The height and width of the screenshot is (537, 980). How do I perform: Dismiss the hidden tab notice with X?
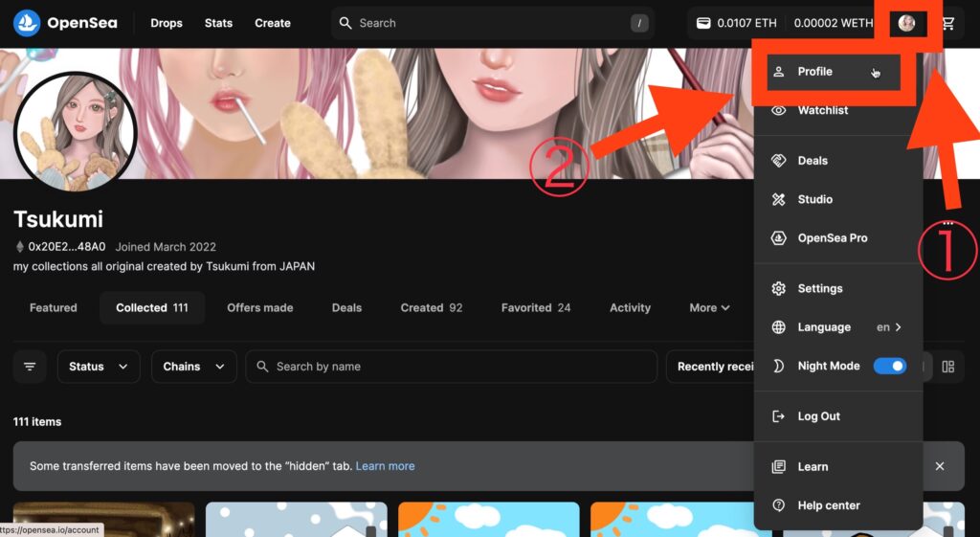940,466
